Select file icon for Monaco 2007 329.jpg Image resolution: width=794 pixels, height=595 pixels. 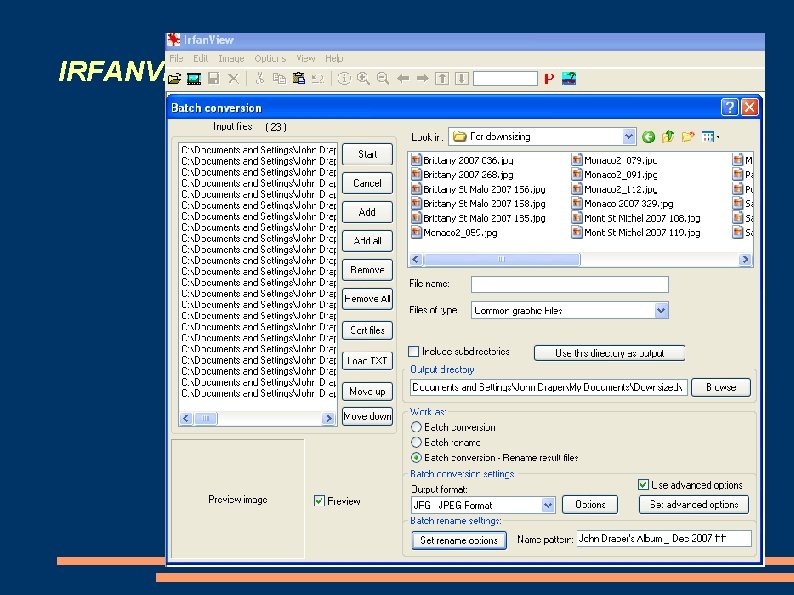577,204
